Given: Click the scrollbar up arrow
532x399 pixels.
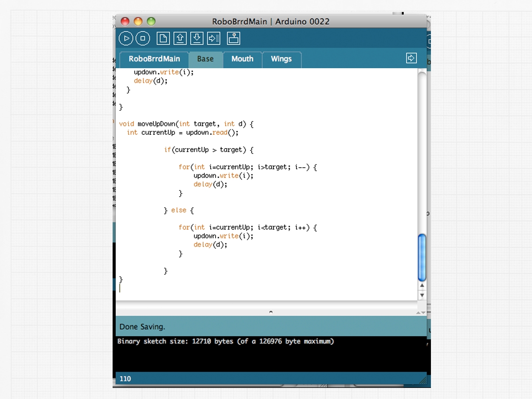Looking at the screenshot, I should click(x=422, y=286).
